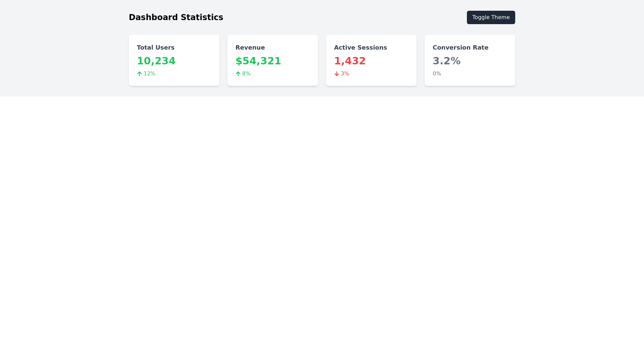The image size is (644, 362).
Task: Click the Dashboard Statistics page title
Action: point(176,17)
